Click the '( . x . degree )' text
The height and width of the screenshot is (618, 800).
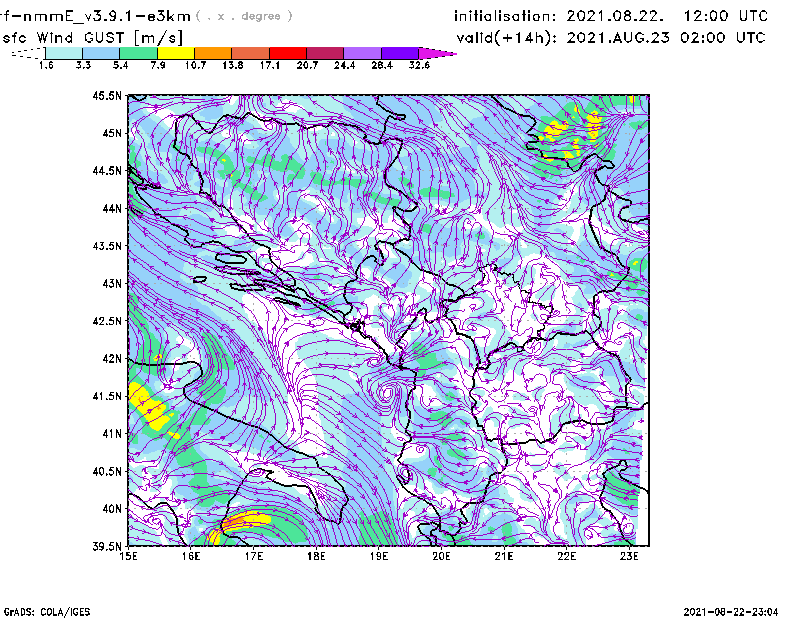[x=244, y=16]
